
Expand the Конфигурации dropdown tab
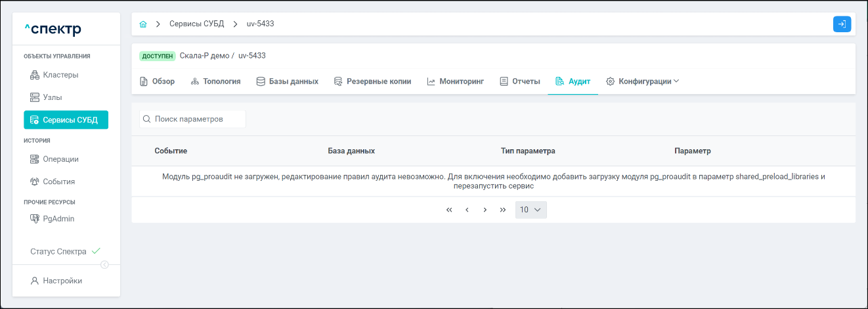(x=642, y=82)
